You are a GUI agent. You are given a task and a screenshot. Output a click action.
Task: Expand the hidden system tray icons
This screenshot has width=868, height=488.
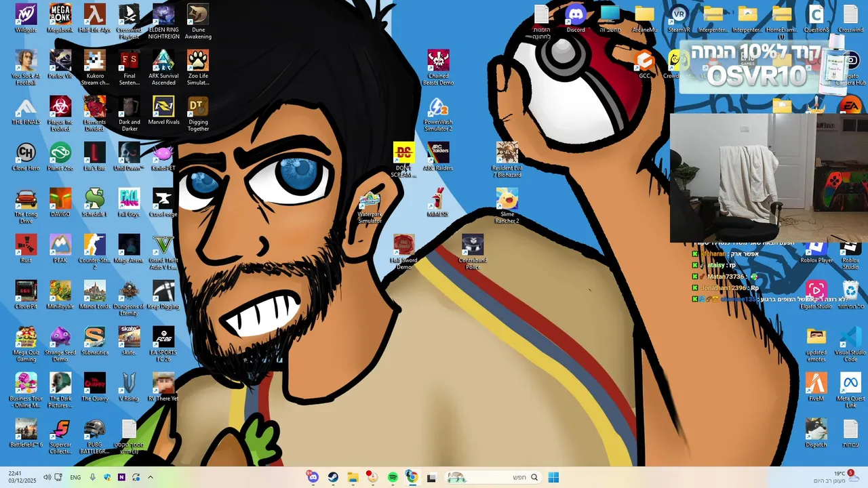click(x=151, y=477)
